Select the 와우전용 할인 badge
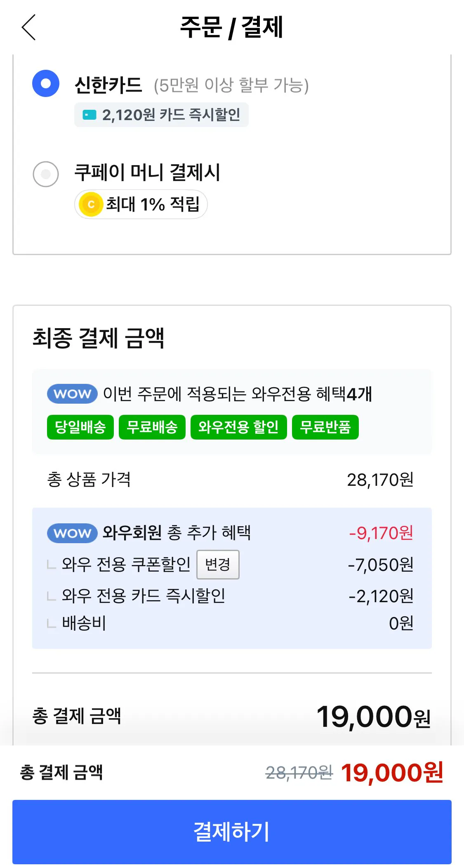The width and height of the screenshot is (464, 868). tap(238, 427)
